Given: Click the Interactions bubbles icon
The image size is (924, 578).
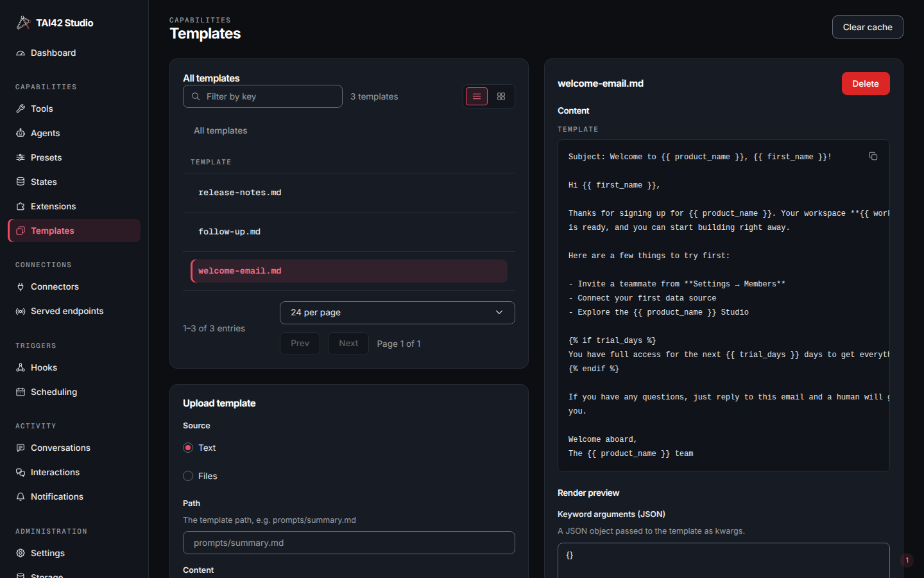Looking at the screenshot, I should pyautogui.click(x=21, y=472).
